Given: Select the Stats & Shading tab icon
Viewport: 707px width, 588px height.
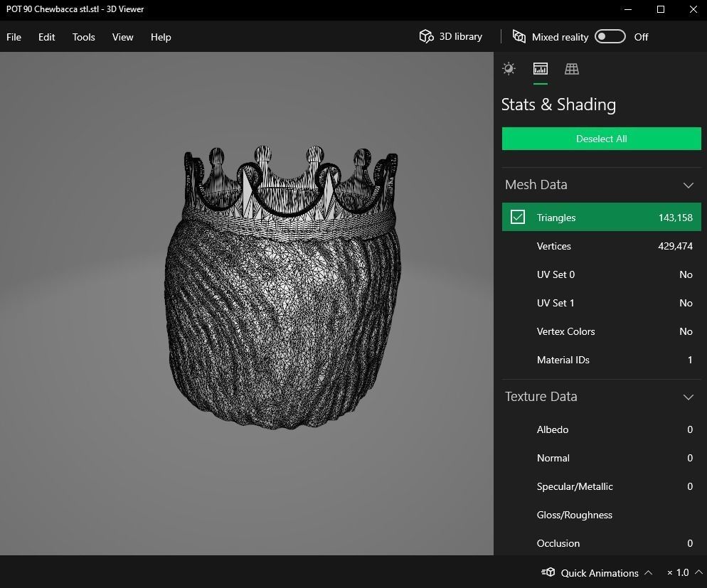Looking at the screenshot, I should (x=540, y=68).
